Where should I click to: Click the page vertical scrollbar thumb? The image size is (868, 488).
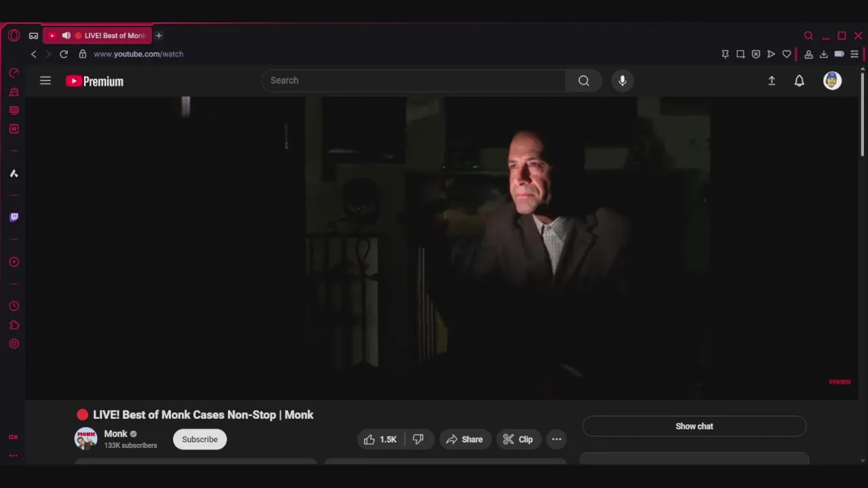863,115
